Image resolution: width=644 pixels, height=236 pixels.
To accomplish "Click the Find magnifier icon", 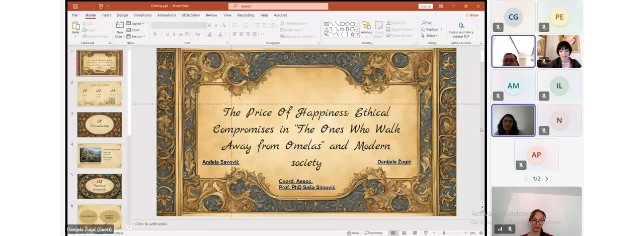I will [424, 23].
